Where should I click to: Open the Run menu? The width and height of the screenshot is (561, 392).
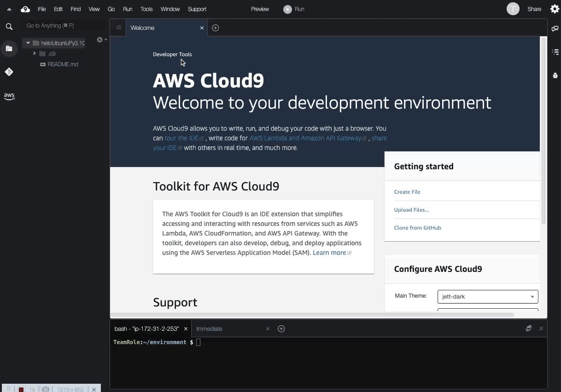128,9
